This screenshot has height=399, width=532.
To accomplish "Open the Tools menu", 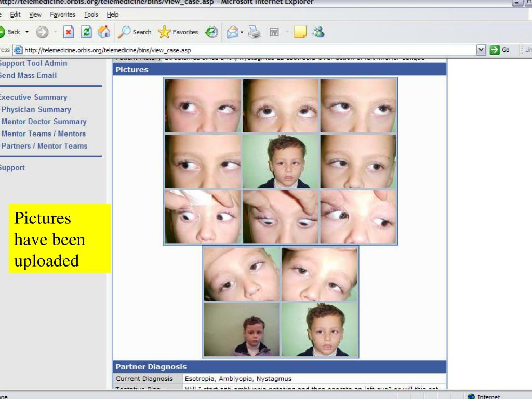I will (91, 15).
